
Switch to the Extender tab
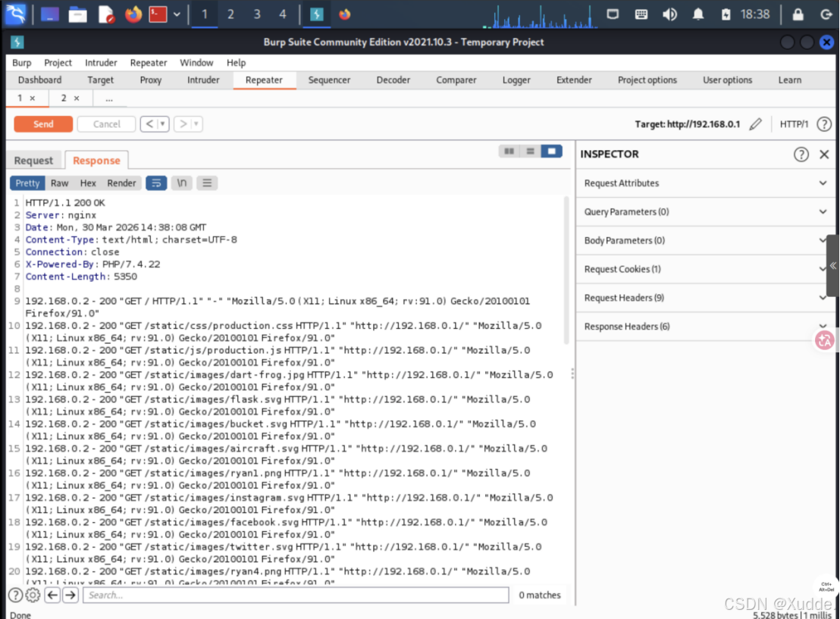click(x=574, y=80)
